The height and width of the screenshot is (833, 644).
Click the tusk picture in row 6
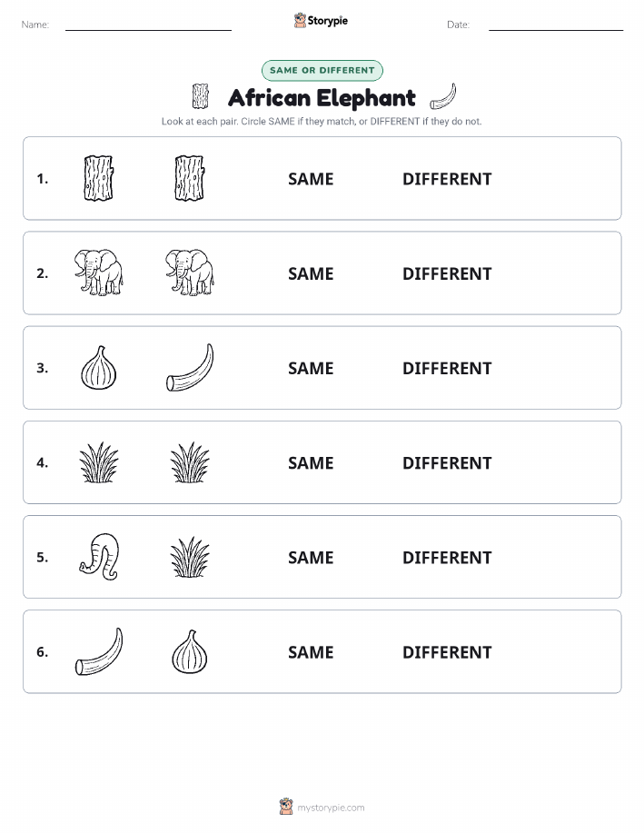99,651
